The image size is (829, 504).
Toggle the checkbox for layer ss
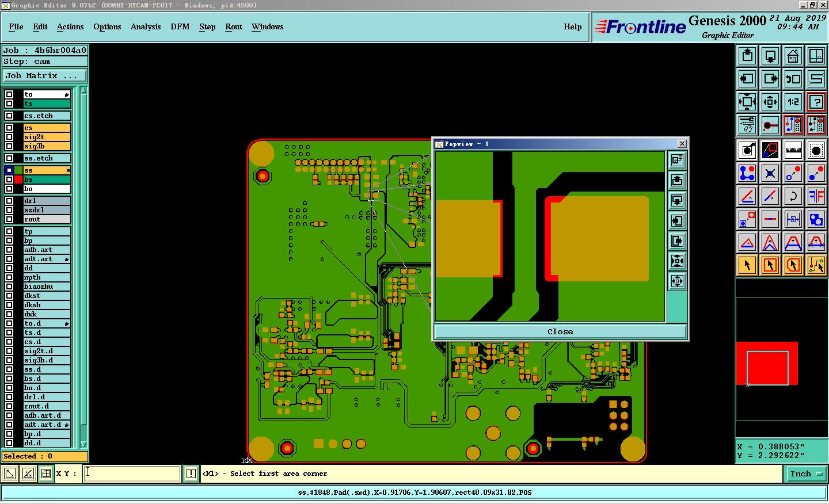point(9,170)
